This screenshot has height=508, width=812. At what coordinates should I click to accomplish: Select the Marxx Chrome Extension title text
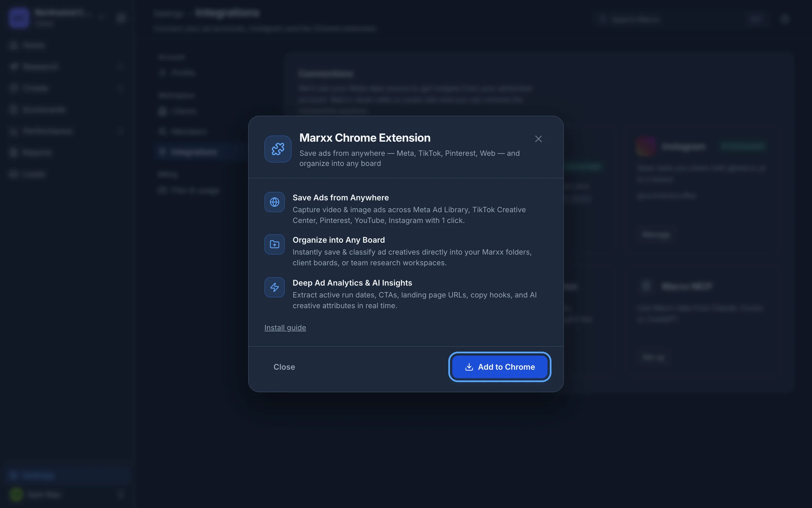(x=365, y=138)
